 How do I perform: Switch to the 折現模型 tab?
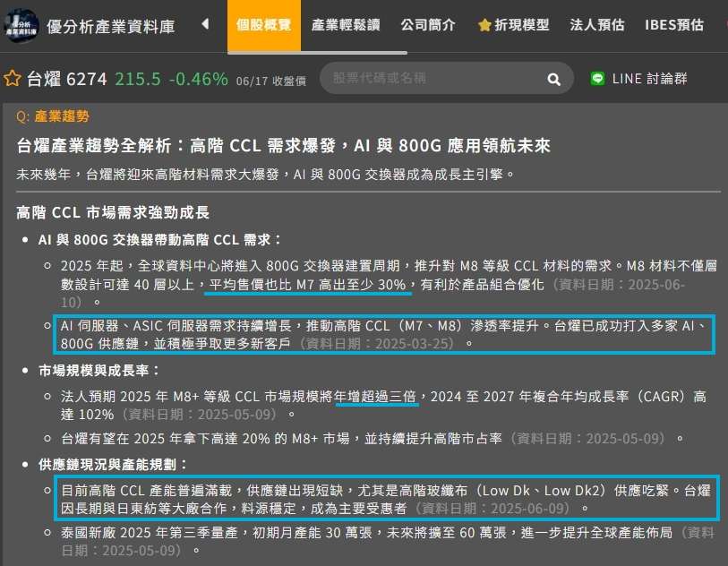[x=514, y=25]
